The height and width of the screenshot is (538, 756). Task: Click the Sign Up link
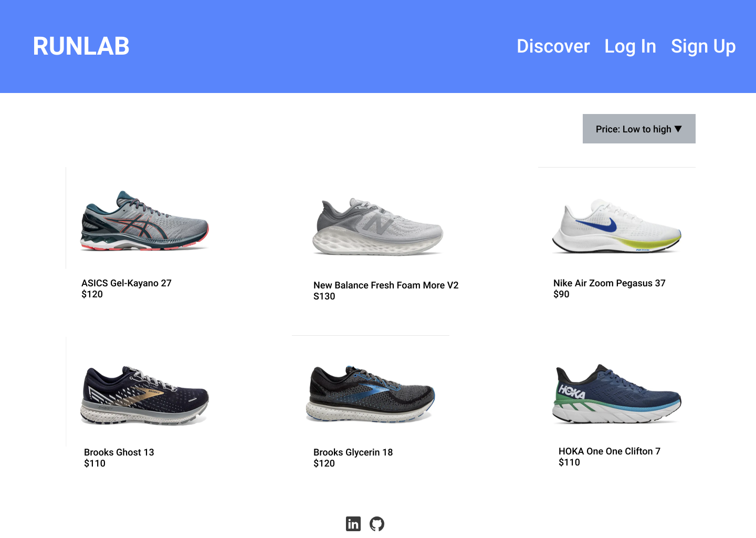[703, 46]
